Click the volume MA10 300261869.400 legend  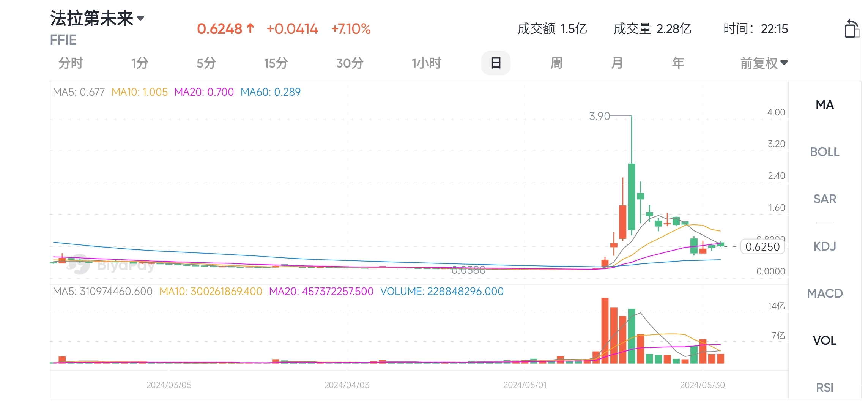tap(211, 292)
